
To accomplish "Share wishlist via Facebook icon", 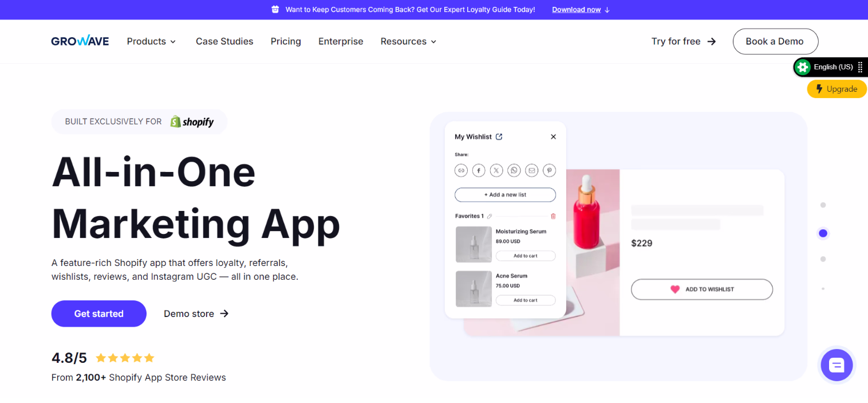I will 479,170.
